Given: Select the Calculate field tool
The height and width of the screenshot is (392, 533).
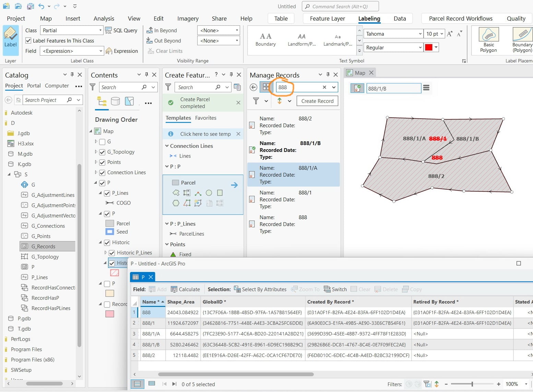Looking at the screenshot, I should coord(186,289).
